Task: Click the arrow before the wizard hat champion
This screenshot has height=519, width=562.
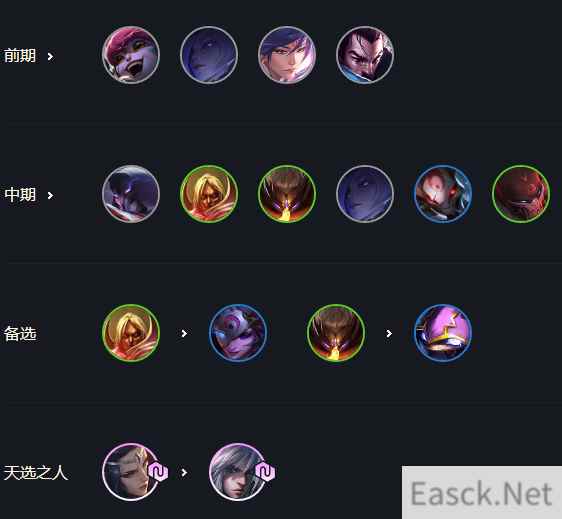Action: 389,333
